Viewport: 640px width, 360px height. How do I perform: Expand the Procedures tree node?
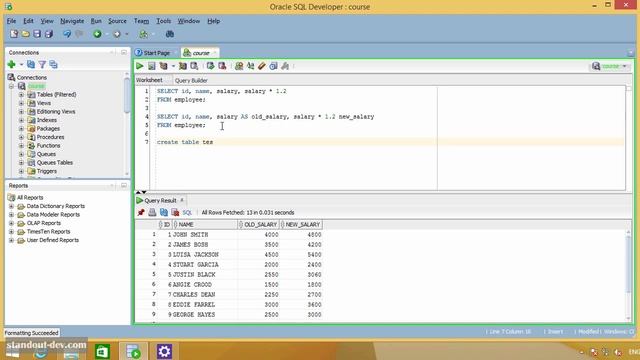tap(21, 137)
